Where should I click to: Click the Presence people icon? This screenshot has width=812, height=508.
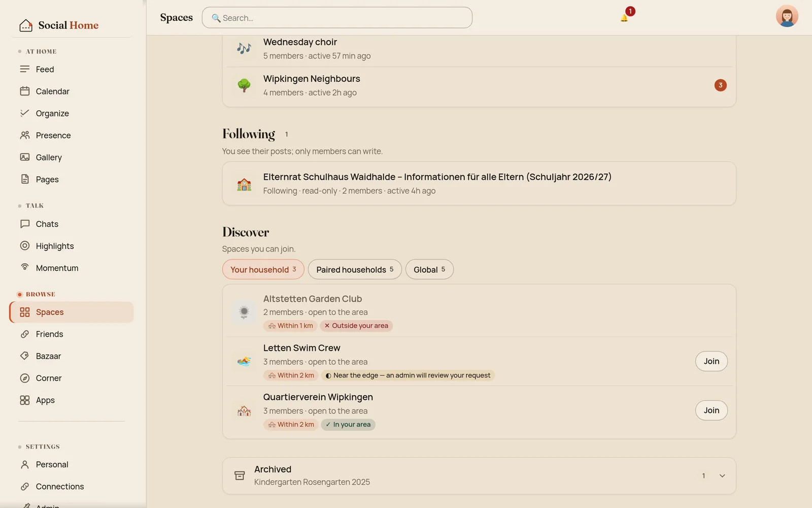click(x=25, y=135)
